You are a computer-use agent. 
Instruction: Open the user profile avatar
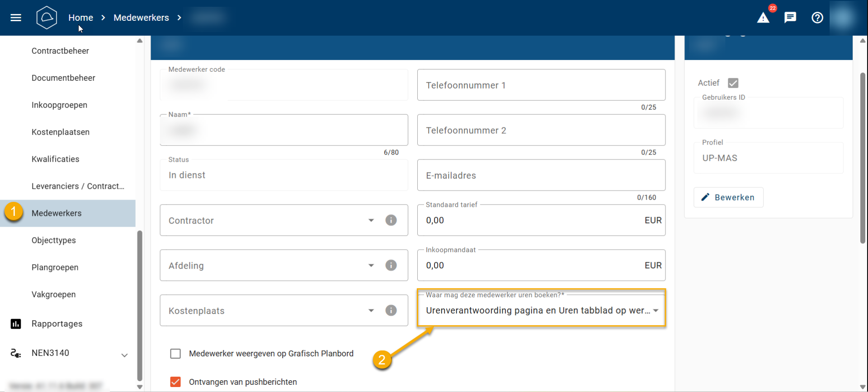[843, 18]
